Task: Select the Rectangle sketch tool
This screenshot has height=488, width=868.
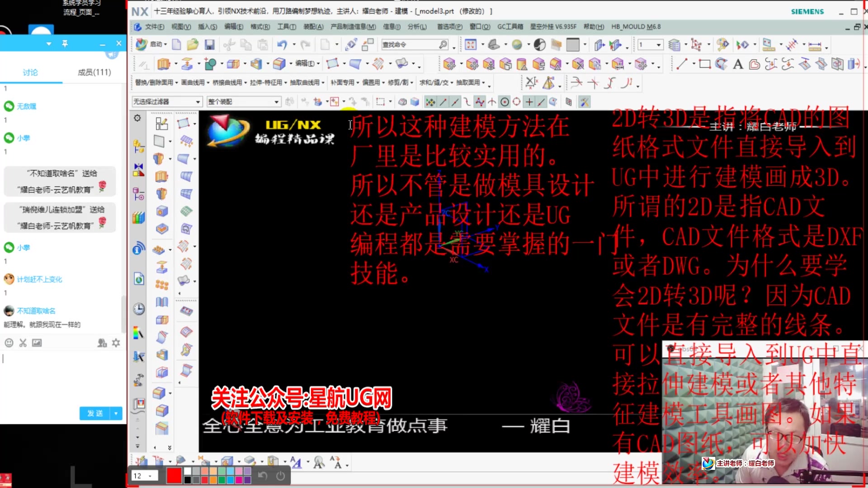Action: (704, 64)
